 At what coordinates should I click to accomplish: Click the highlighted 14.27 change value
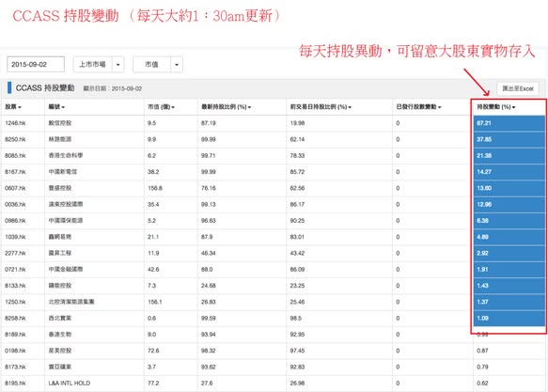484,172
